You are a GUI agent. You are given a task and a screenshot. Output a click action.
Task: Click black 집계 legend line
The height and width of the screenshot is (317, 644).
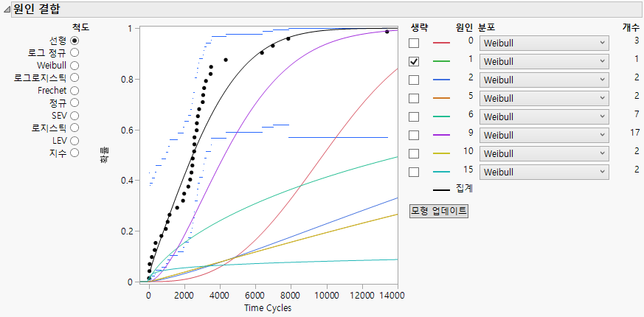point(442,190)
